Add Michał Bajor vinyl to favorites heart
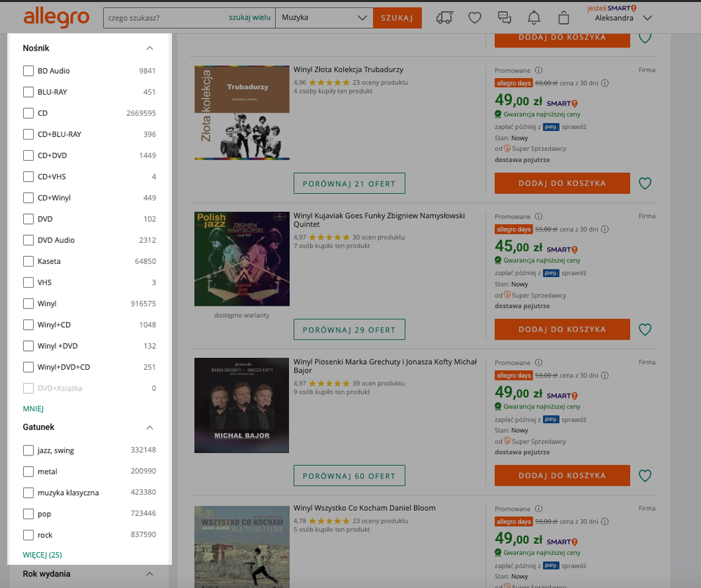 tap(645, 476)
